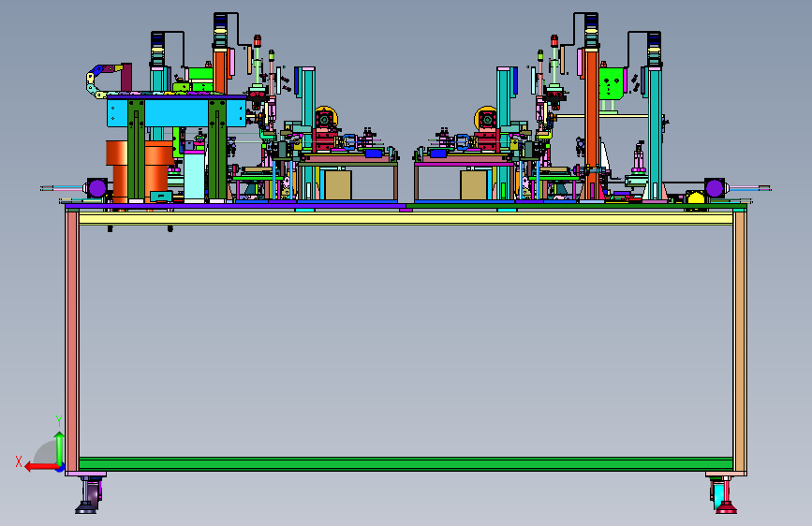Click the blue Z axis dot on triad
Image resolution: width=812 pixels, height=526 pixels.
(61, 469)
